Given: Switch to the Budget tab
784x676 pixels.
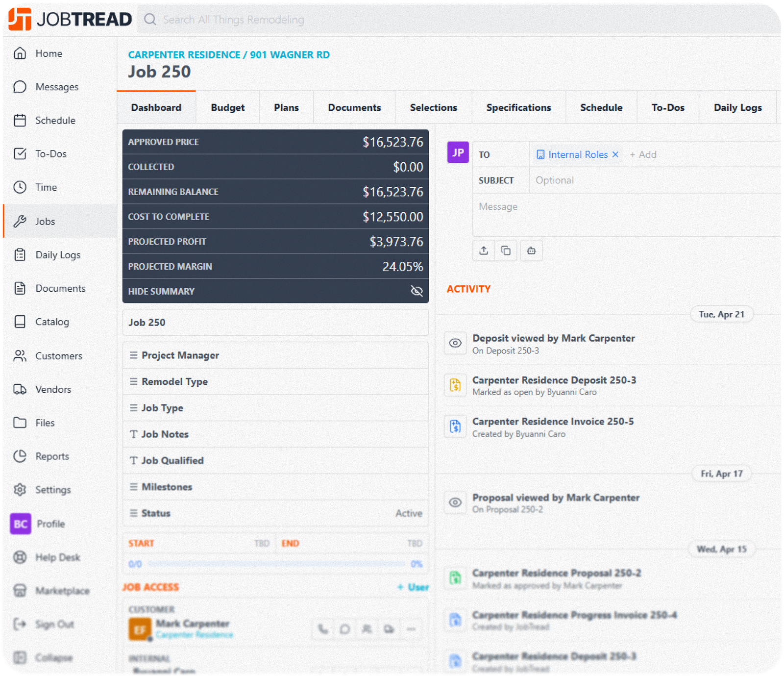Looking at the screenshot, I should pos(228,107).
